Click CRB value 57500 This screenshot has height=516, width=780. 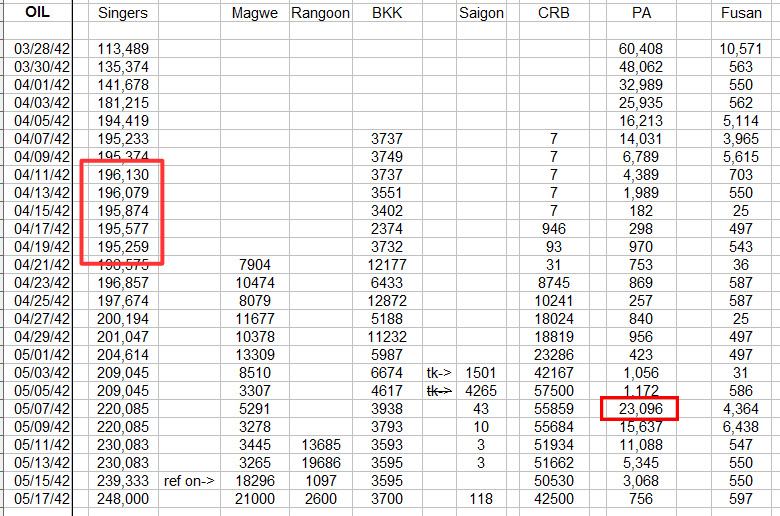pyautogui.click(x=554, y=391)
